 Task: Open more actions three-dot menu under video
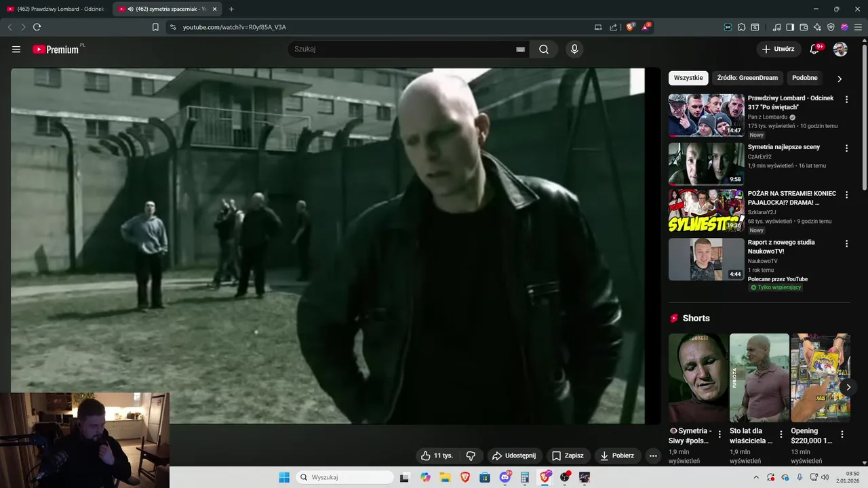[653, 455]
